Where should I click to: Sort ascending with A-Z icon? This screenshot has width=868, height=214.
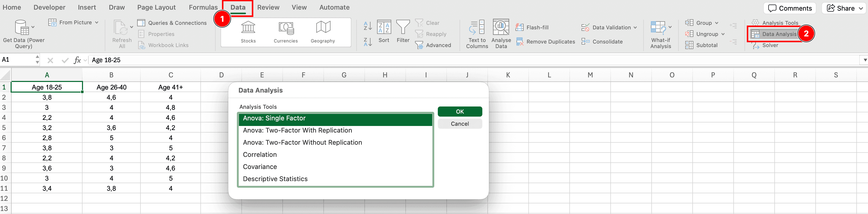click(368, 26)
